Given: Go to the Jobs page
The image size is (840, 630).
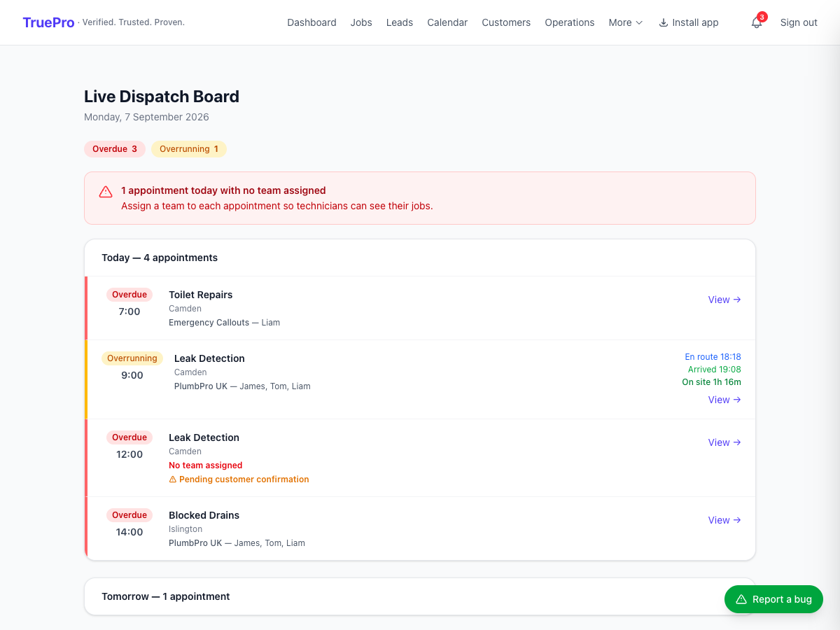Looking at the screenshot, I should [x=361, y=22].
